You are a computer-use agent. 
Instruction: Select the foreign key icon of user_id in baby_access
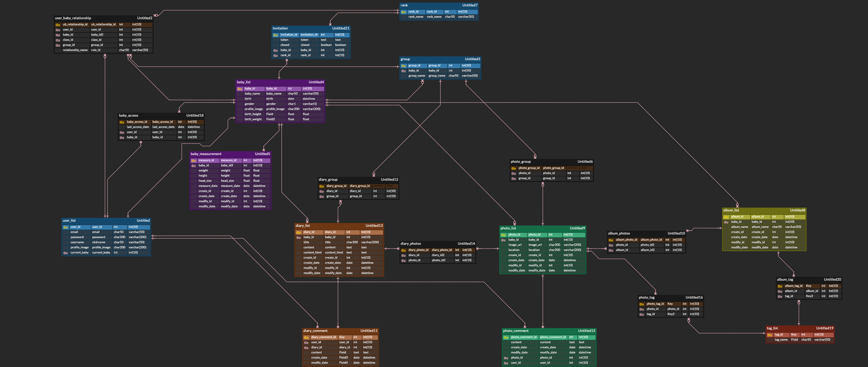(122, 132)
